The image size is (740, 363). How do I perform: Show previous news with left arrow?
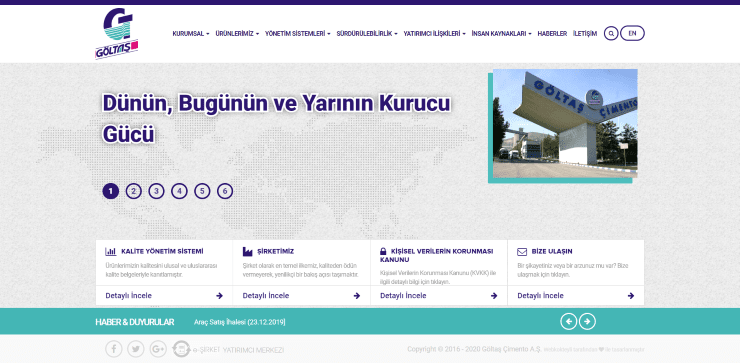coord(569,321)
